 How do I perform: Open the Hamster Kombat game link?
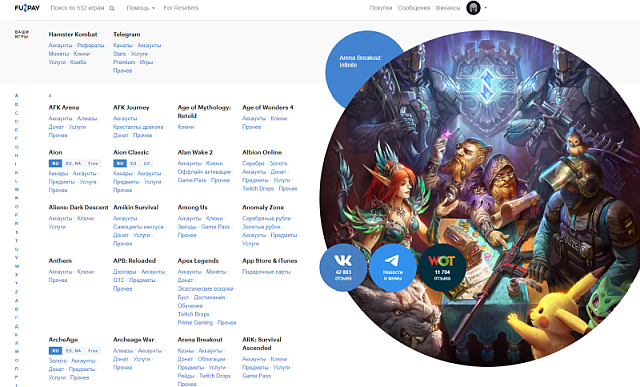[x=73, y=34]
